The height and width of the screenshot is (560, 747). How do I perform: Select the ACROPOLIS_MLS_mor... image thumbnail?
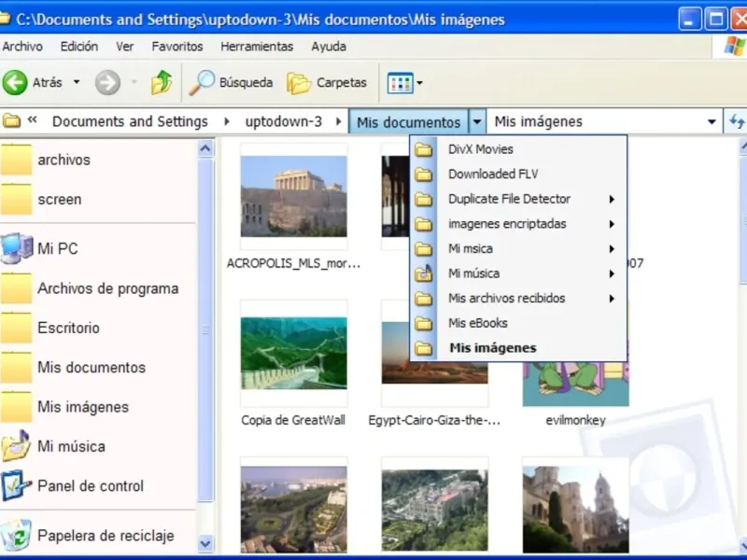tap(294, 196)
